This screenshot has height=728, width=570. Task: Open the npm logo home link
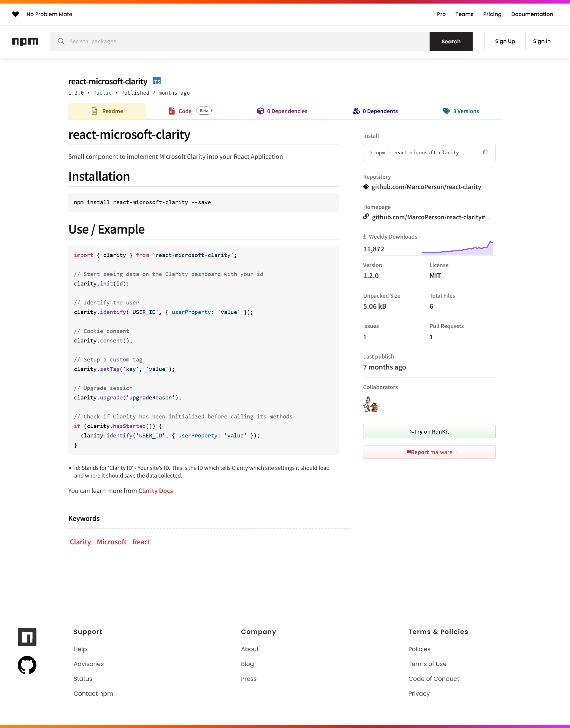point(25,41)
